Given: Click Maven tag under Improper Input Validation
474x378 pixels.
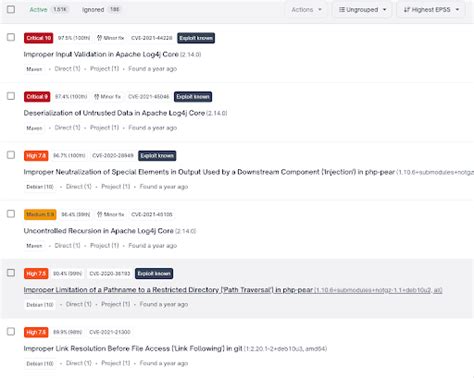Looking at the screenshot, I should coord(34,69).
